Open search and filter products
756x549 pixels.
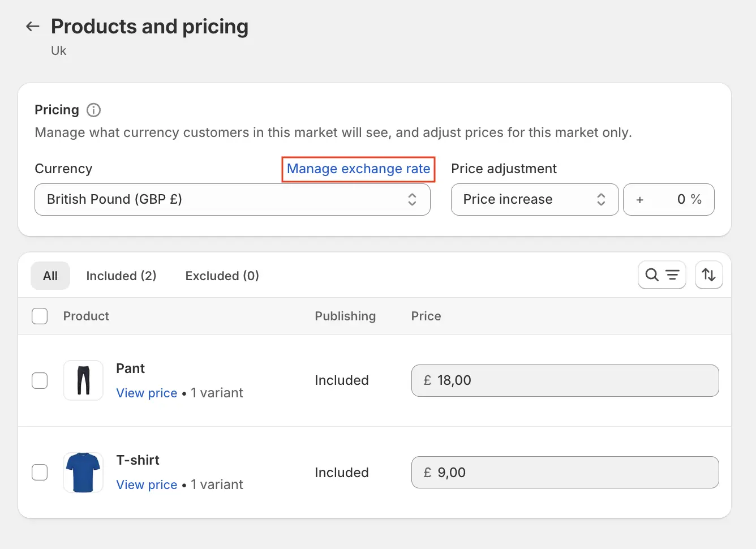pos(661,275)
